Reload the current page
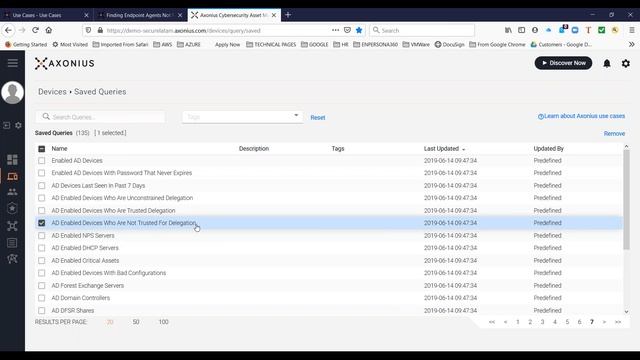Viewport: 640px width, 360px height. [x=36, y=30]
